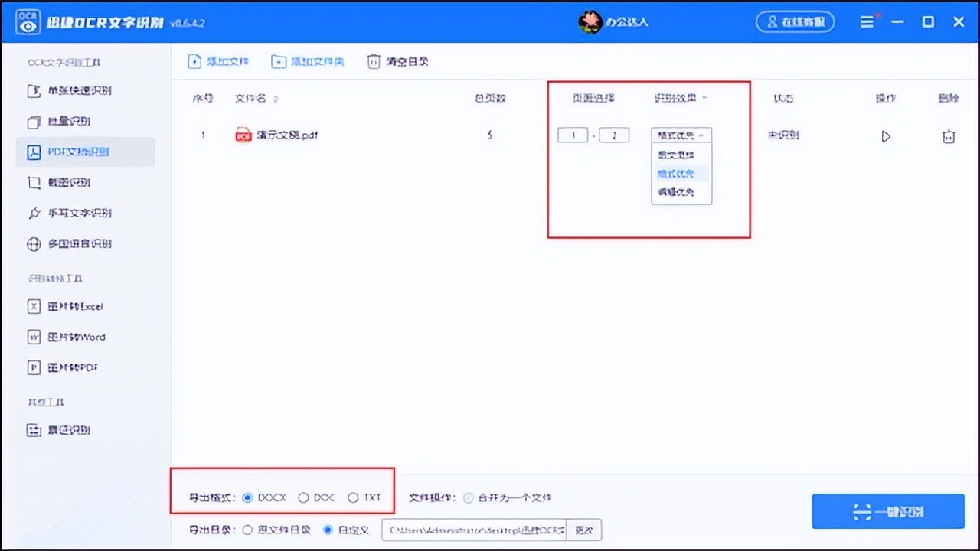Open 在线客服 online support
The height and width of the screenshot is (551, 980).
795,21
